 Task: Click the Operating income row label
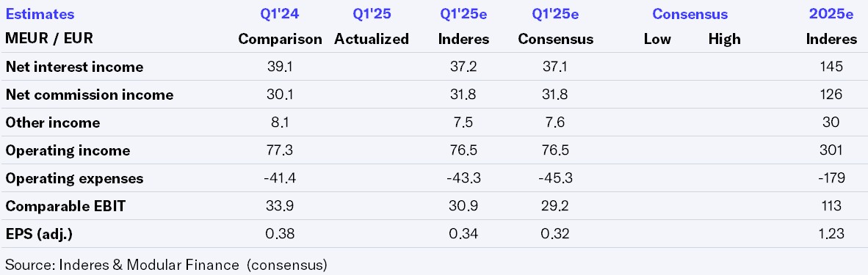point(68,150)
